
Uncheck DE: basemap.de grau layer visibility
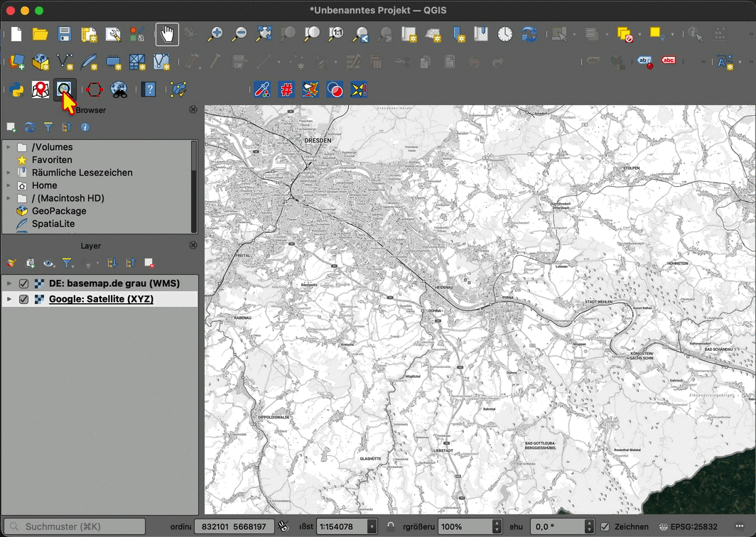click(x=23, y=283)
